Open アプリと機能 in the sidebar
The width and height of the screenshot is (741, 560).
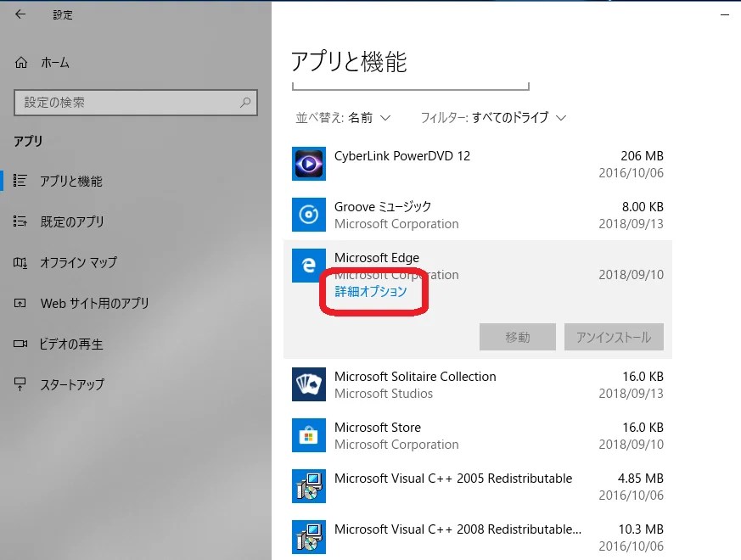coord(71,181)
